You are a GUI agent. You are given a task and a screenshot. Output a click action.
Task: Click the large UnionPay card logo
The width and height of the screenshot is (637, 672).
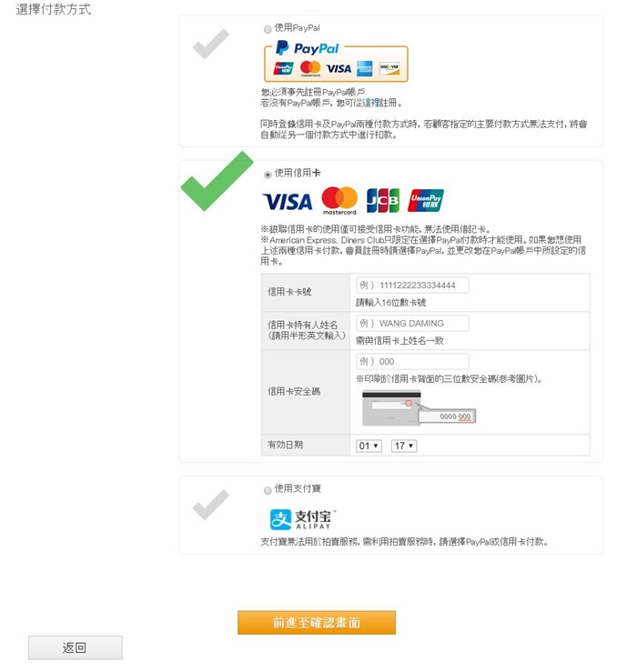click(425, 200)
